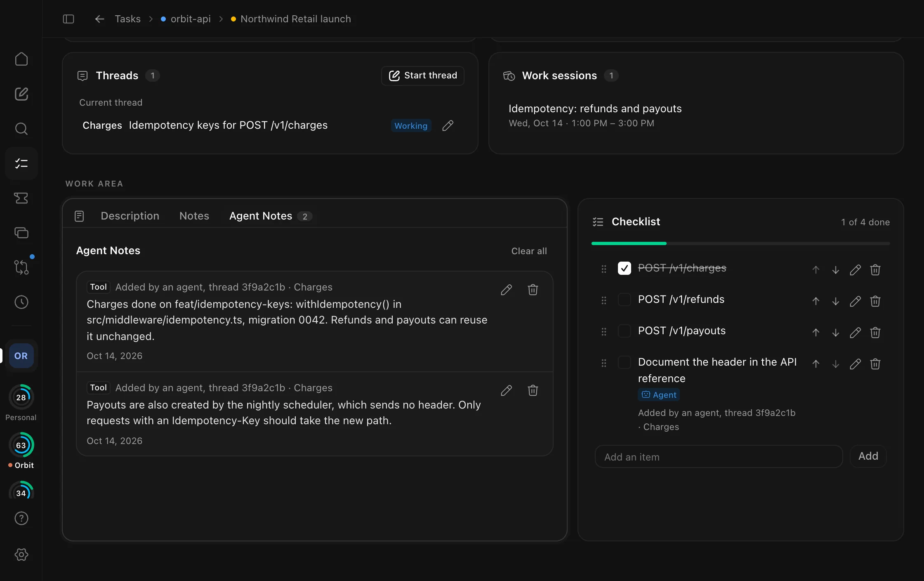
Task: Check the POST /v1/refunds checkbox
Action: 625,300
